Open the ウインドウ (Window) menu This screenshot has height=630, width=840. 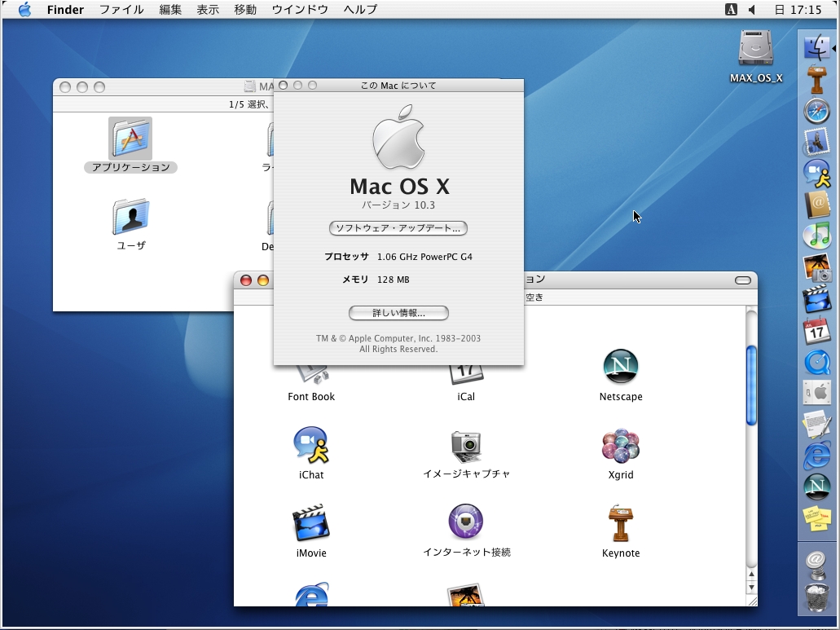click(300, 10)
